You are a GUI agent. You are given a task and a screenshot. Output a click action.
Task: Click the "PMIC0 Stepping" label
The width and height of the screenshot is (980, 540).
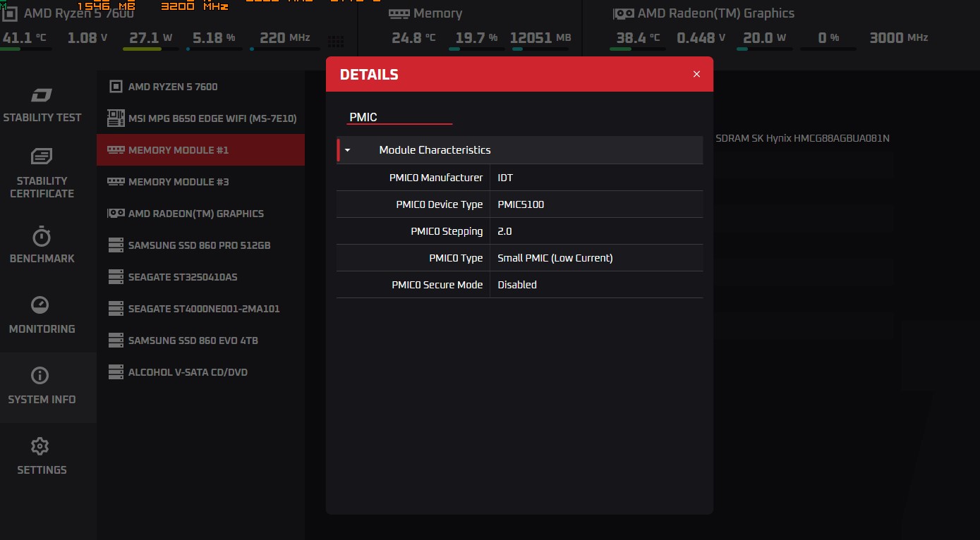click(447, 231)
